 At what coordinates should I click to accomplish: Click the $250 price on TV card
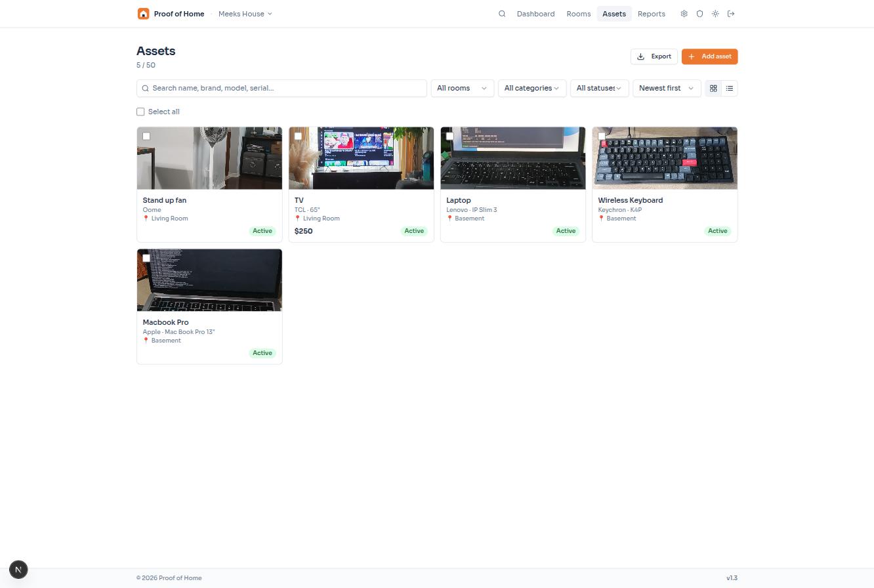[x=304, y=231]
